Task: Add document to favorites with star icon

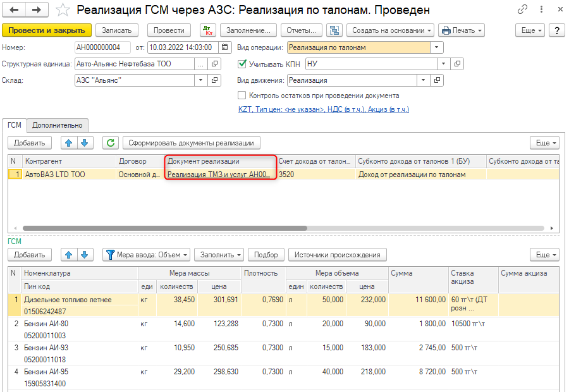Action: click(x=63, y=10)
